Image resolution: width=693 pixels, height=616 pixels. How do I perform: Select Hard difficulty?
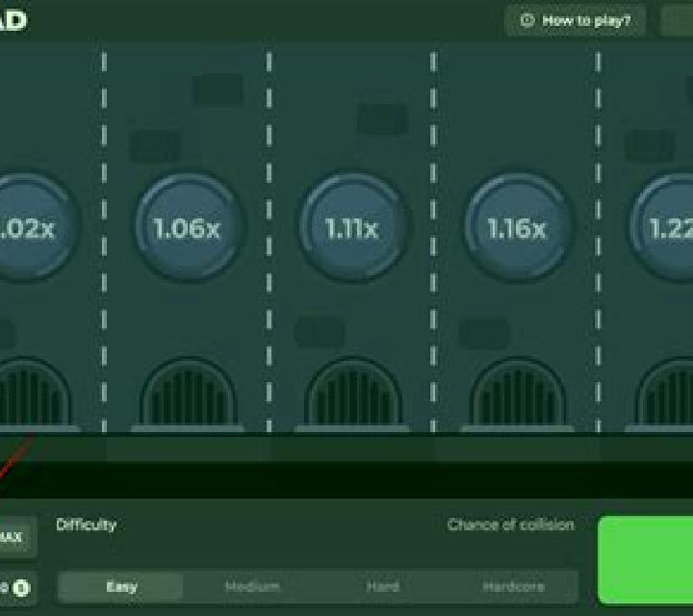383,587
